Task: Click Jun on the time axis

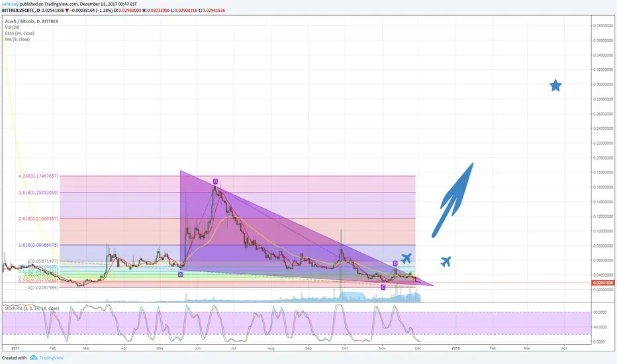Action: pyautogui.click(x=197, y=348)
